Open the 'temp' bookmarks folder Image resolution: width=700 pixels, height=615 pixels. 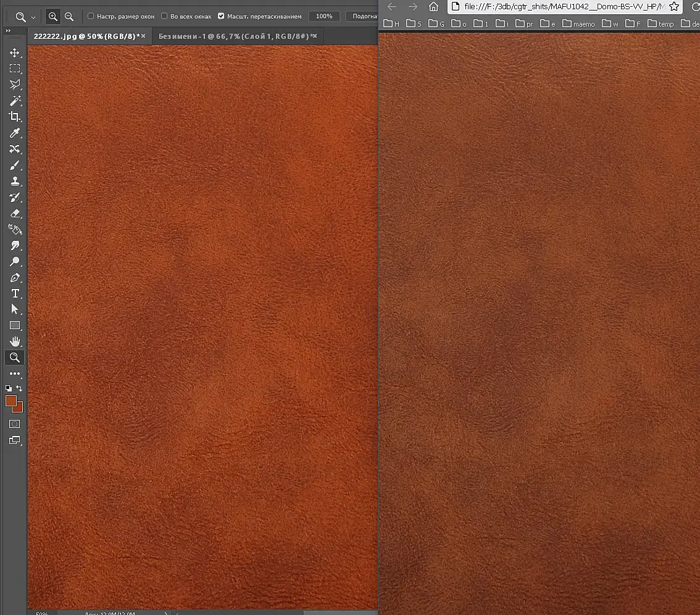tap(660, 23)
